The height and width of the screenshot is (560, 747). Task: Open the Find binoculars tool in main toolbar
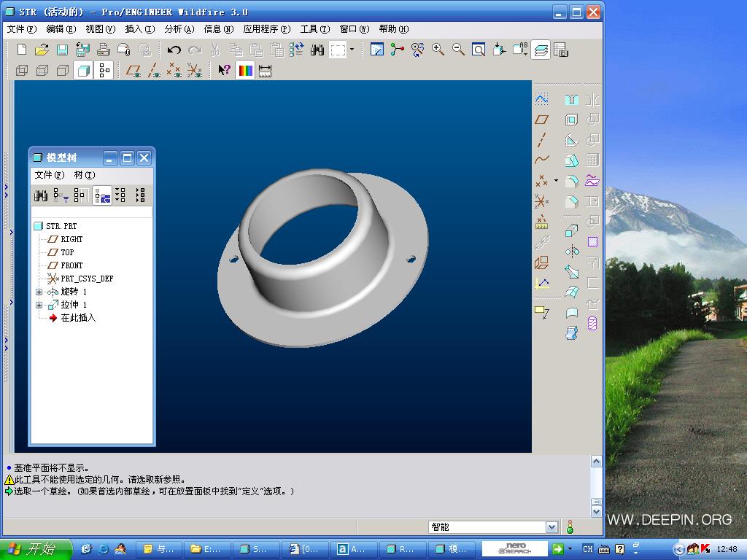[317, 50]
